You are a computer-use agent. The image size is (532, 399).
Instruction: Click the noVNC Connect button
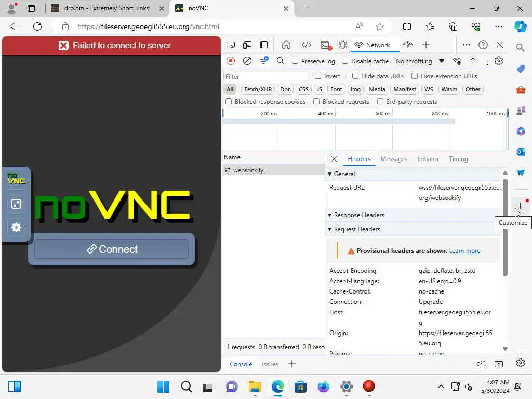pos(111,249)
